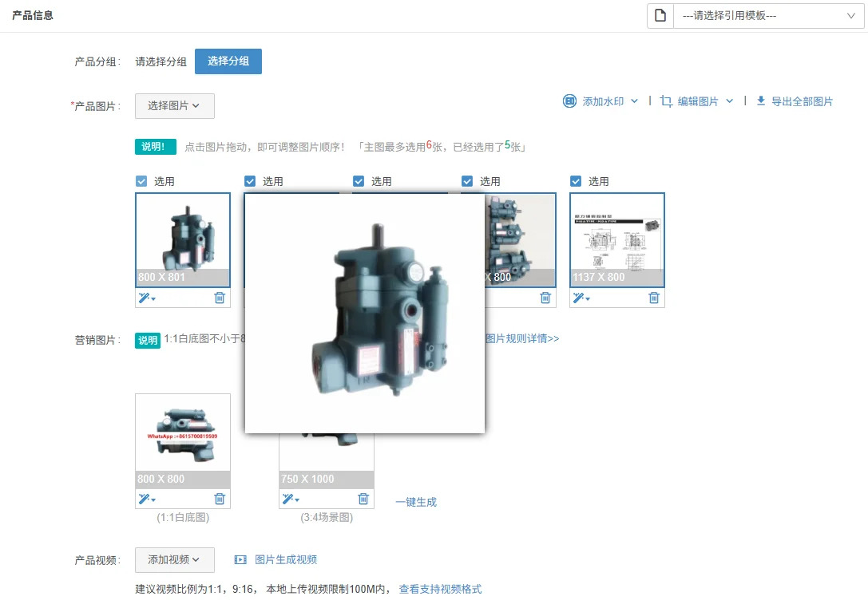The width and height of the screenshot is (868, 604).
Task: Click the 选择分组 button
Action: pos(228,61)
